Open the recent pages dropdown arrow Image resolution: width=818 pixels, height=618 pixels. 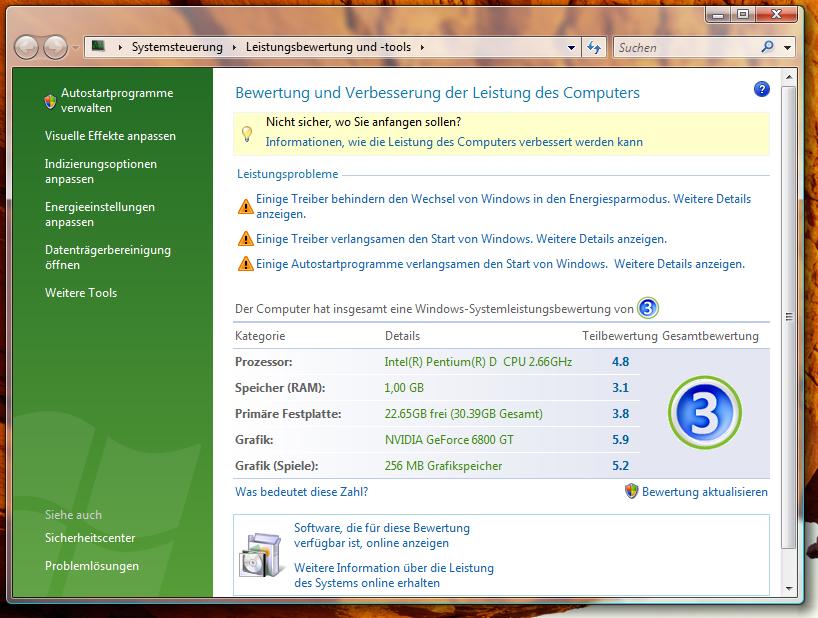pyautogui.click(x=75, y=47)
